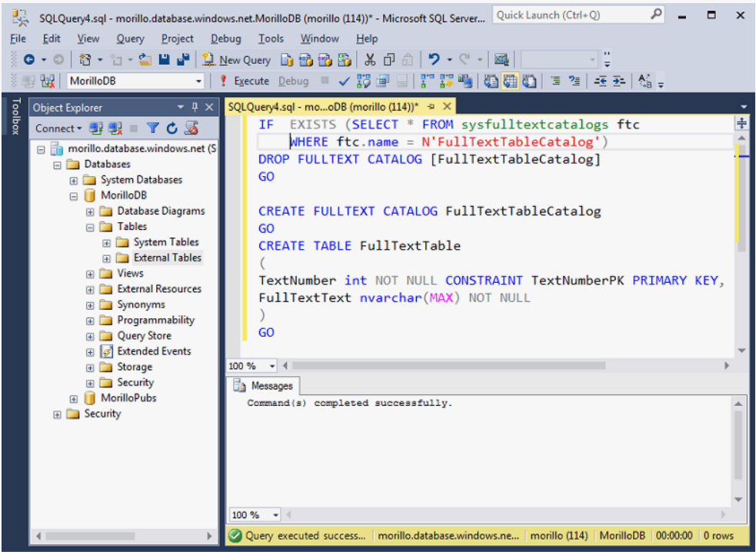Open the Tools menu
Screen dimensions: 756x552
tap(271, 38)
